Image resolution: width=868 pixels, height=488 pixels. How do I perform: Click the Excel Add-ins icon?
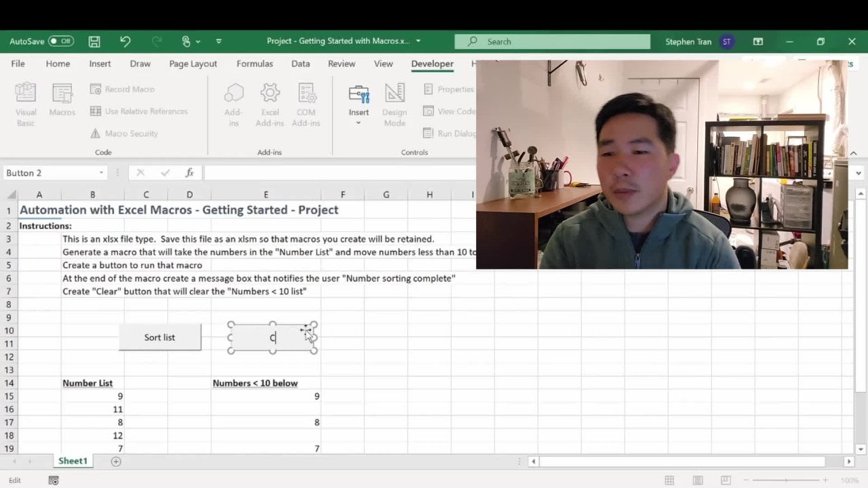(x=270, y=103)
